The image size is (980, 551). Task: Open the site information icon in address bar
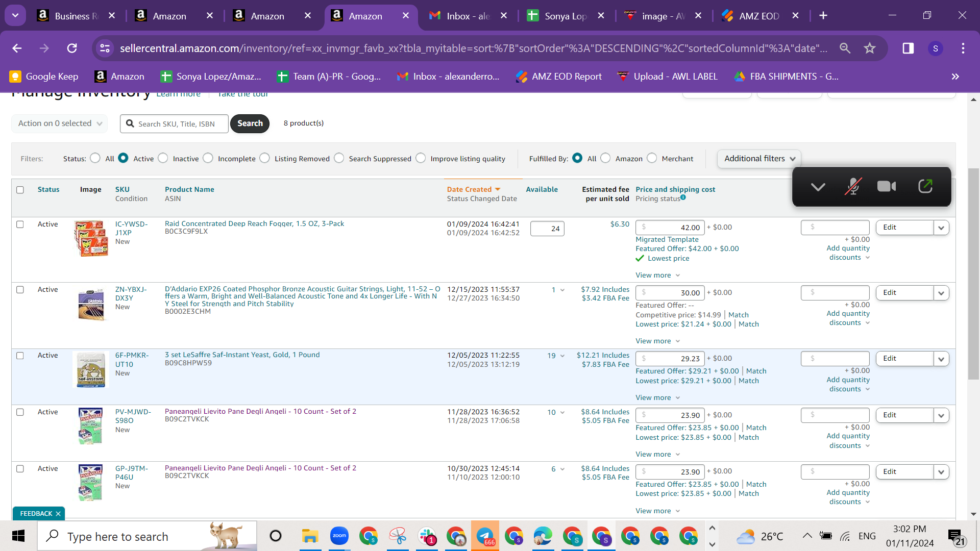(105, 48)
